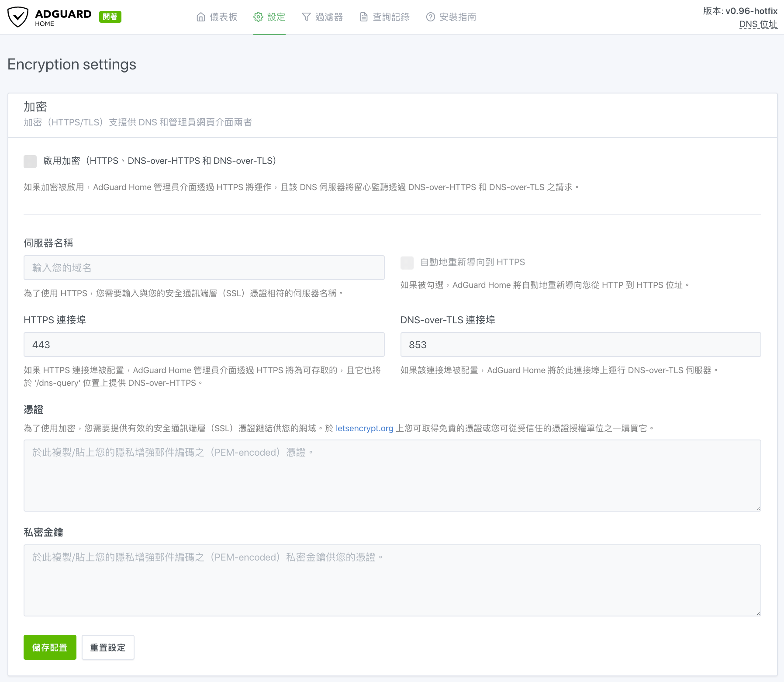Click the 儲存配置 save button

pos(50,647)
